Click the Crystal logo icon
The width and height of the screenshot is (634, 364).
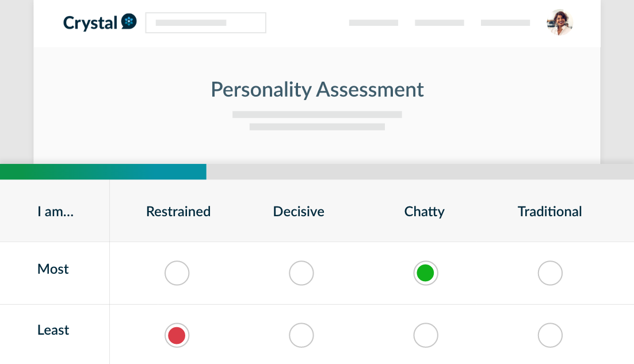129,22
